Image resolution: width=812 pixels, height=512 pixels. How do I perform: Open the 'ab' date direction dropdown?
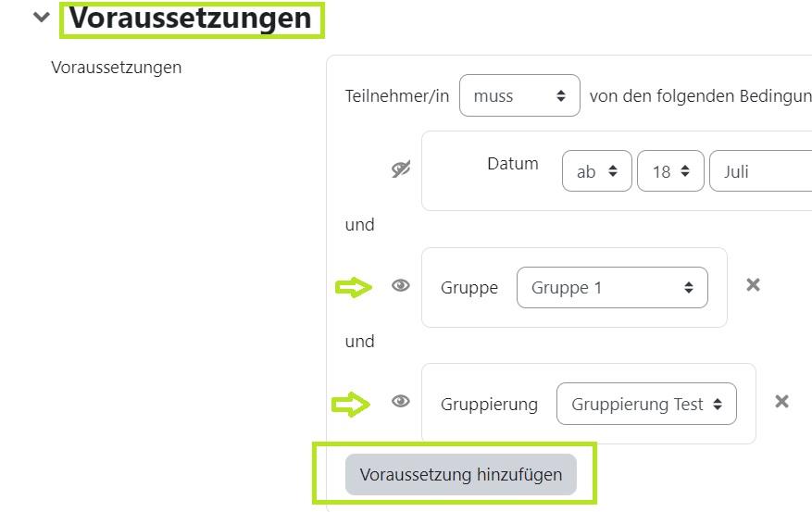tap(596, 171)
